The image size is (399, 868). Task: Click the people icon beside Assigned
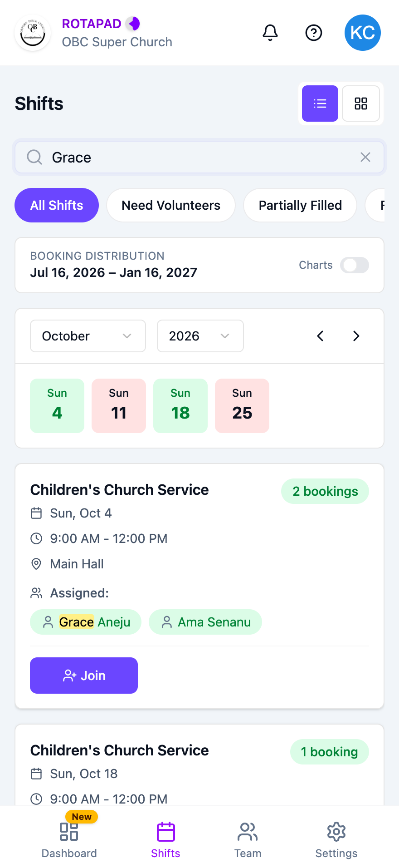36,593
